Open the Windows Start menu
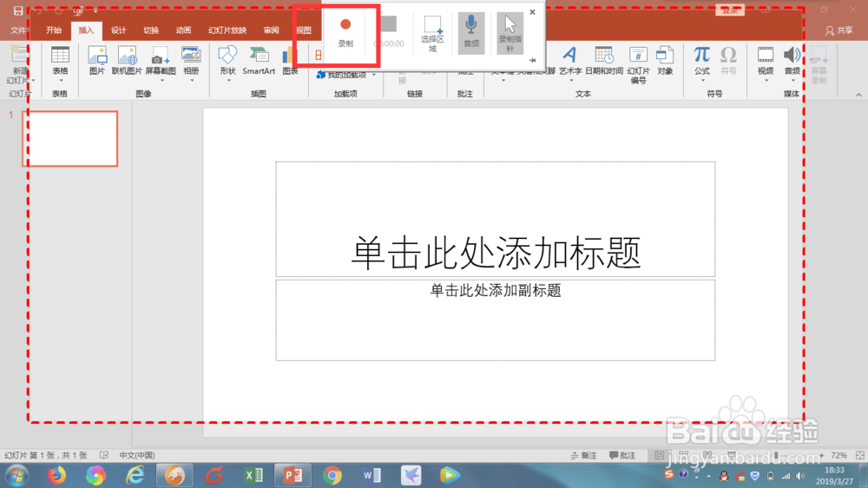This screenshot has height=488, width=868. tap(16, 475)
